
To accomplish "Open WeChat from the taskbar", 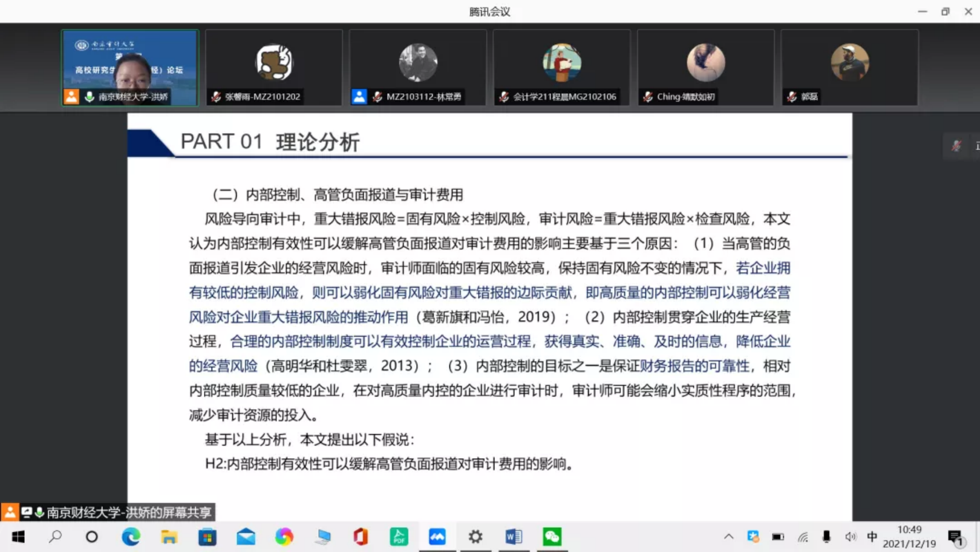I will click(552, 537).
